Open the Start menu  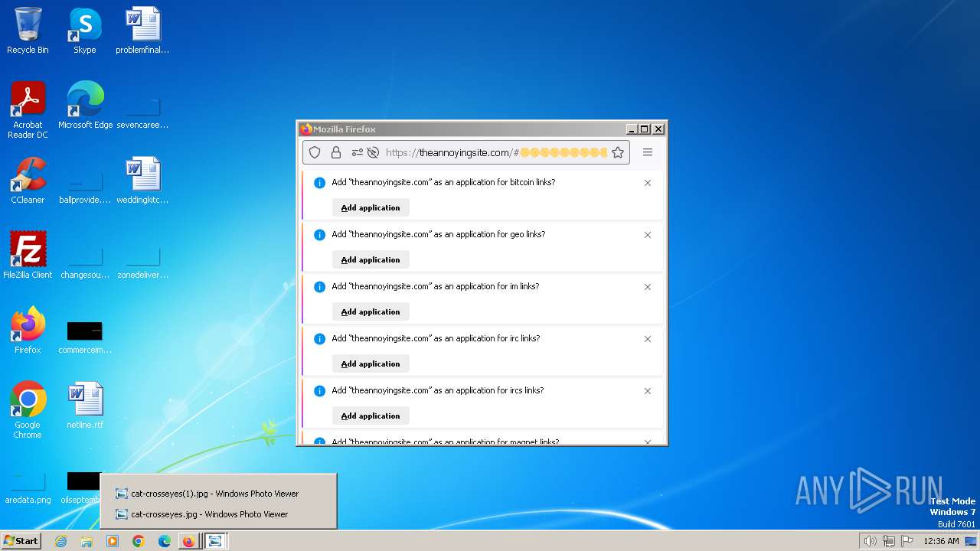21,541
